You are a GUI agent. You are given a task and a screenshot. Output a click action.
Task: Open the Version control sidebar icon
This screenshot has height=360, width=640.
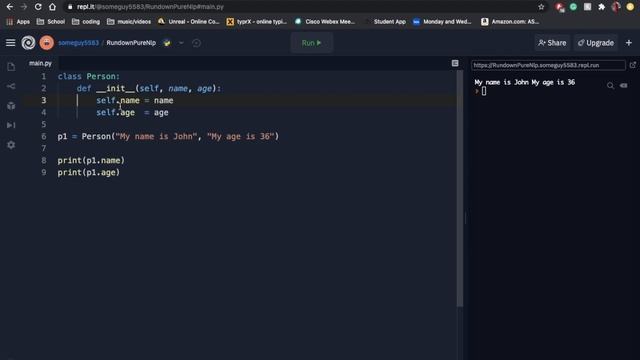pos(11,86)
